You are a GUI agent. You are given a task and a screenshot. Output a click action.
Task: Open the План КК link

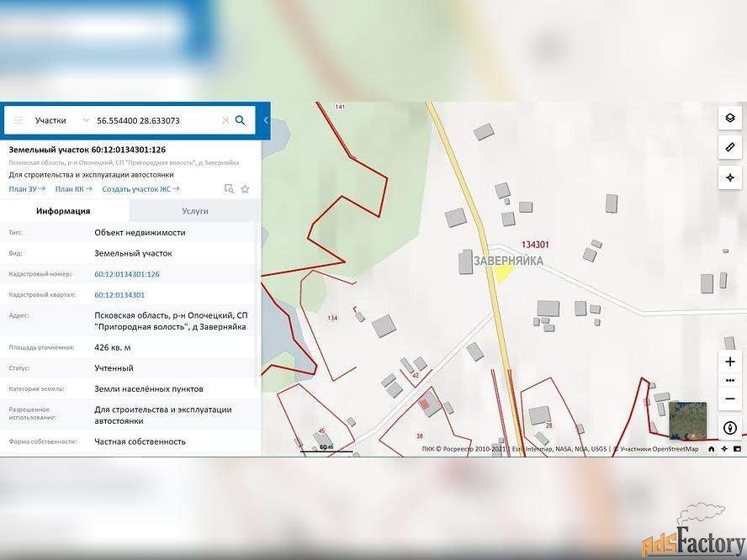73,189
